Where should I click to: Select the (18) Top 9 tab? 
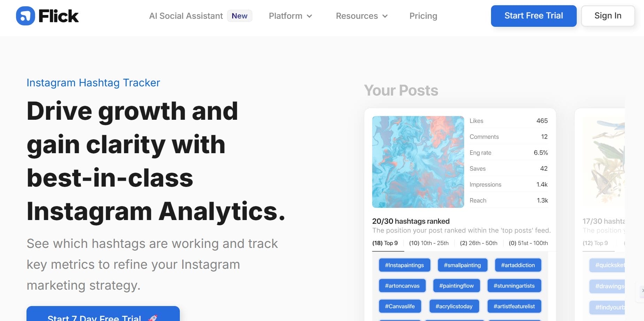pos(385,243)
